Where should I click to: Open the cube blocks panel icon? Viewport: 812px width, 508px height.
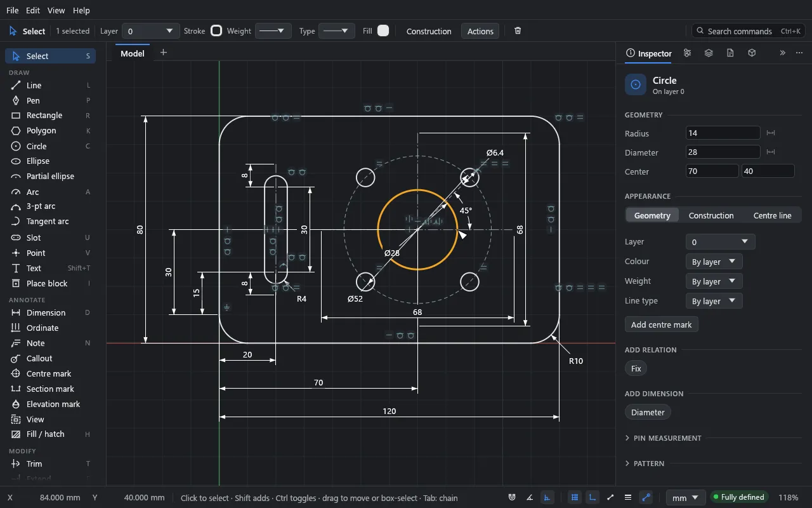752,53
